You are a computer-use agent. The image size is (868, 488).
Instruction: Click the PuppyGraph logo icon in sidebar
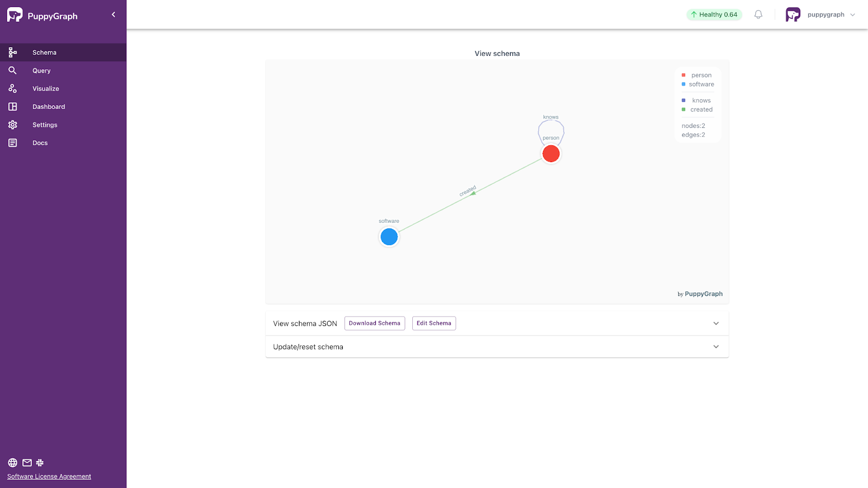pyautogui.click(x=15, y=15)
